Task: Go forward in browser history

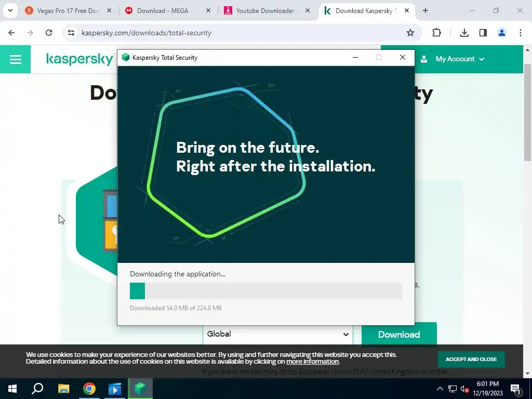Action: pyautogui.click(x=30, y=33)
